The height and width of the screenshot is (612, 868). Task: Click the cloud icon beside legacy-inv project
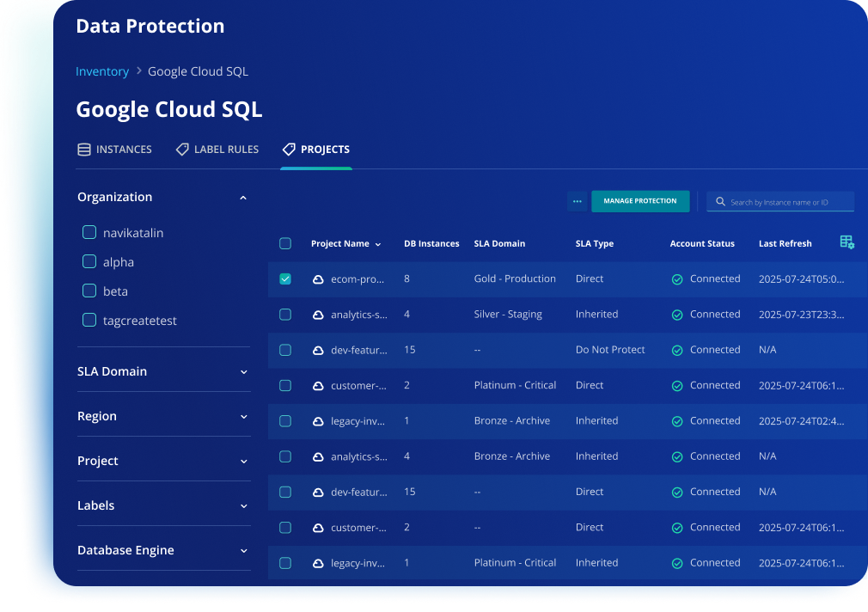click(315, 421)
